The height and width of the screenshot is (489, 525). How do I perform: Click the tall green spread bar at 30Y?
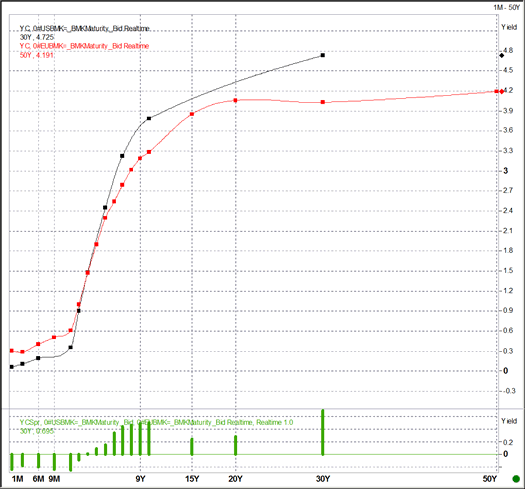tap(323, 432)
